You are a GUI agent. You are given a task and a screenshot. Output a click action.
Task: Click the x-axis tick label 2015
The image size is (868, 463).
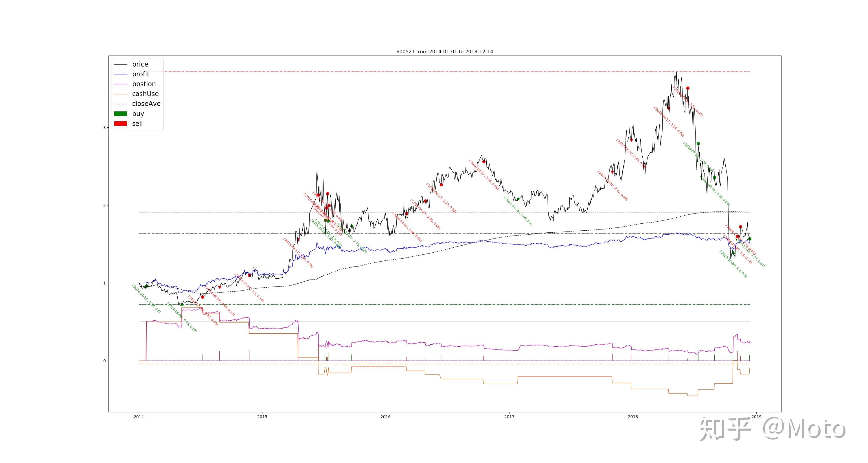click(262, 417)
